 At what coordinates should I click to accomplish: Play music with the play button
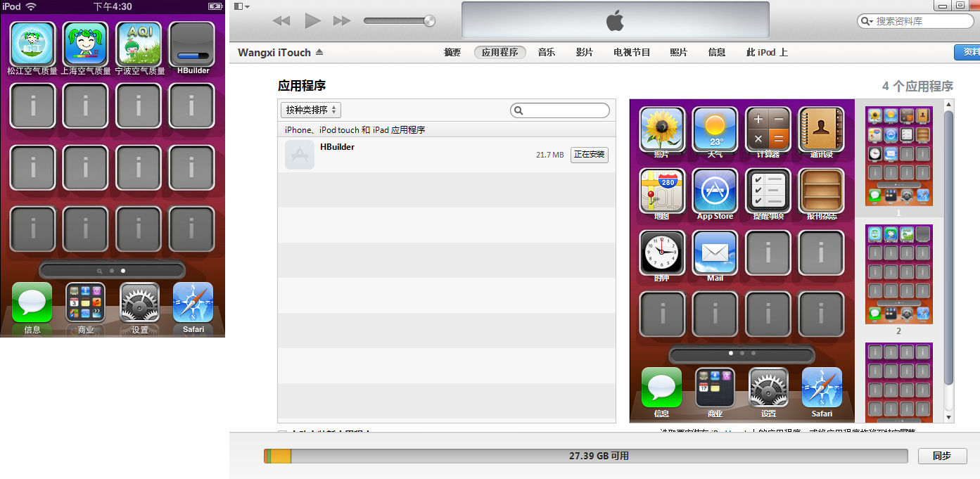(312, 21)
